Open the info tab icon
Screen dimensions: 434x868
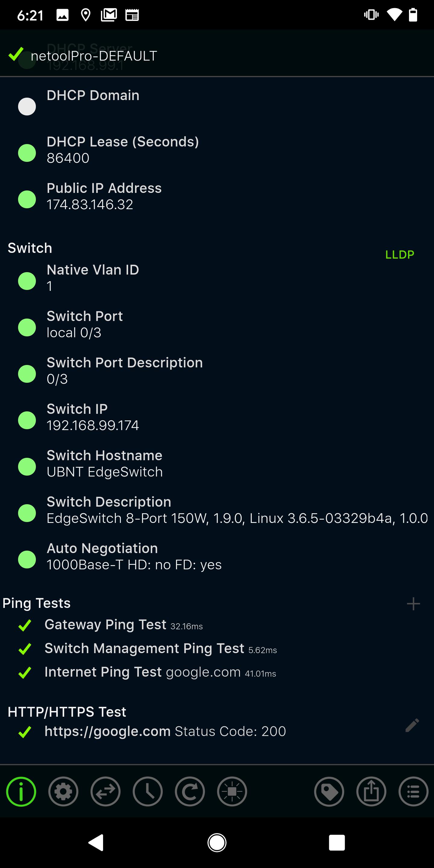[x=21, y=791]
